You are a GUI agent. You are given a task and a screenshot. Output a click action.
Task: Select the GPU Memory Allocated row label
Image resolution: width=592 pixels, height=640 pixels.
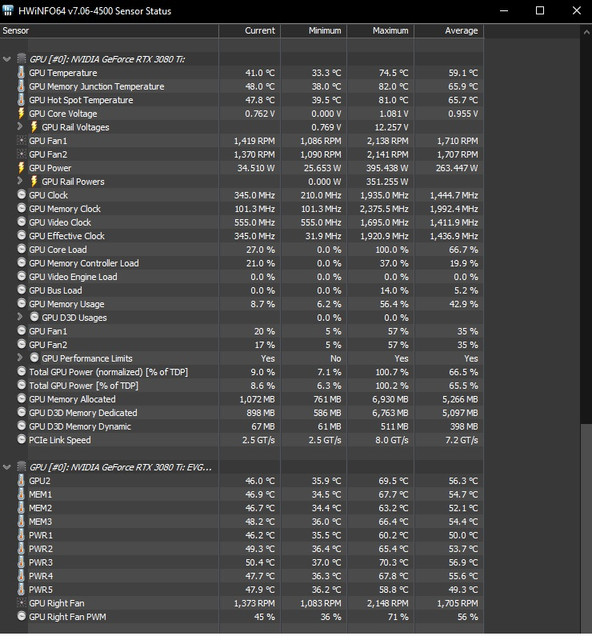coord(72,399)
